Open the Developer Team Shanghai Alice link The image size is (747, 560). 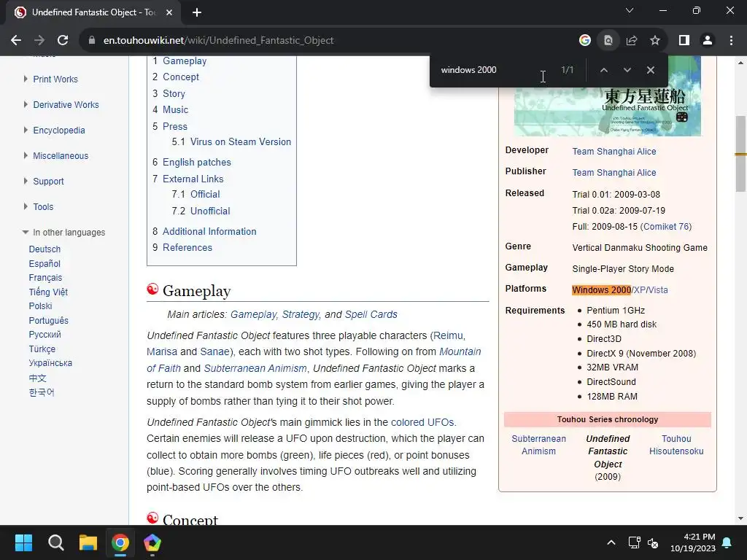[x=614, y=152]
